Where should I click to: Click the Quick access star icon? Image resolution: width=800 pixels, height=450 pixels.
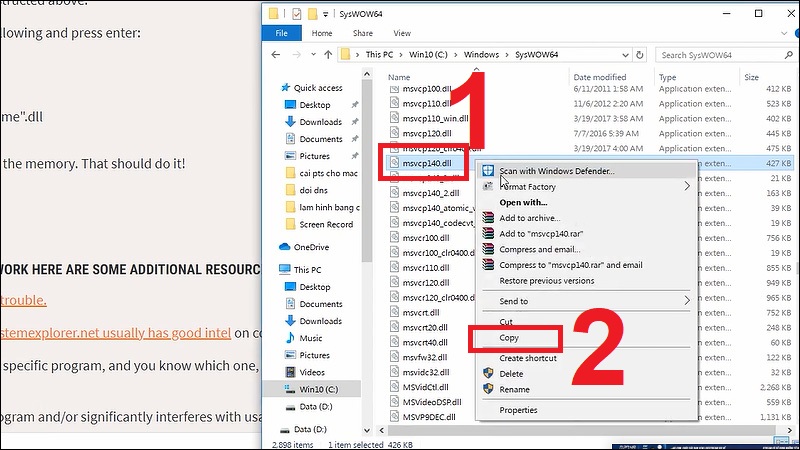285,88
